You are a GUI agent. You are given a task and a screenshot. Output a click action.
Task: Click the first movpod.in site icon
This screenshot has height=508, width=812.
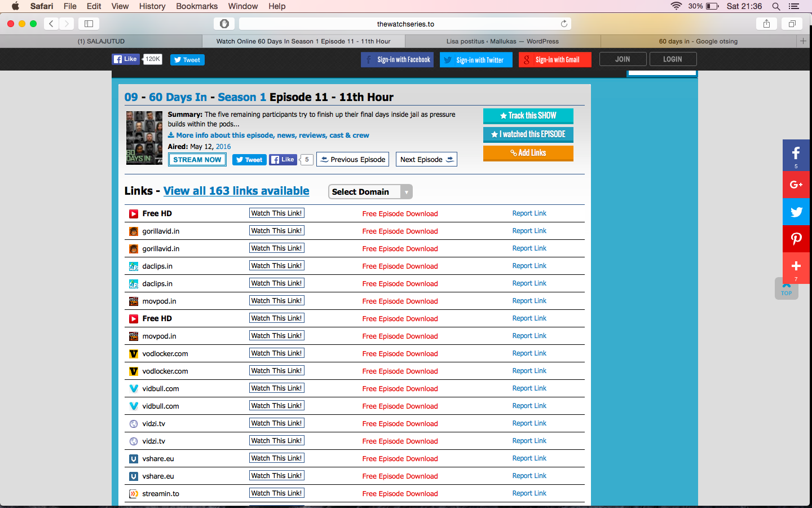pyautogui.click(x=134, y=301)
